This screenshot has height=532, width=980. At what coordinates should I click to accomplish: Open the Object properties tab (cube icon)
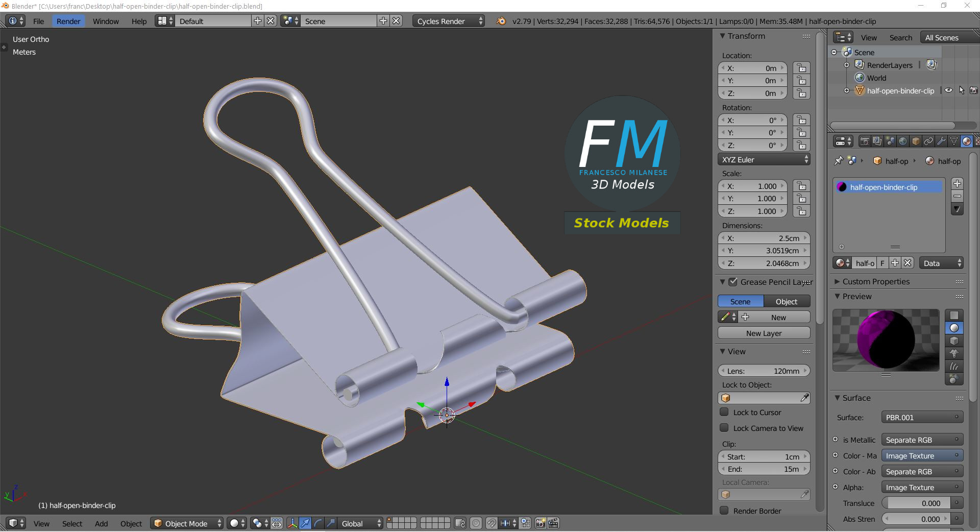[916, 141]
